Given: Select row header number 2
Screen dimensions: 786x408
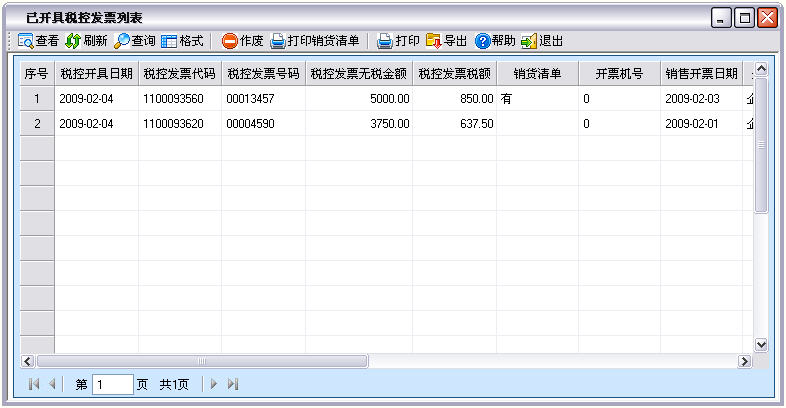Looking at the screenshot, I should [x=37, y=124].
